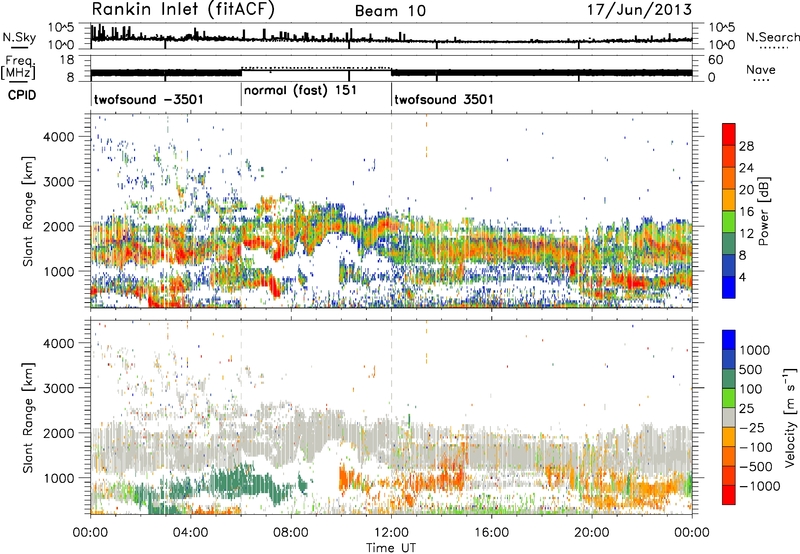Select the red top segment of power colorbar
Image resolution: width=800 pixels, height=554 pixels.
coord(729,134)
